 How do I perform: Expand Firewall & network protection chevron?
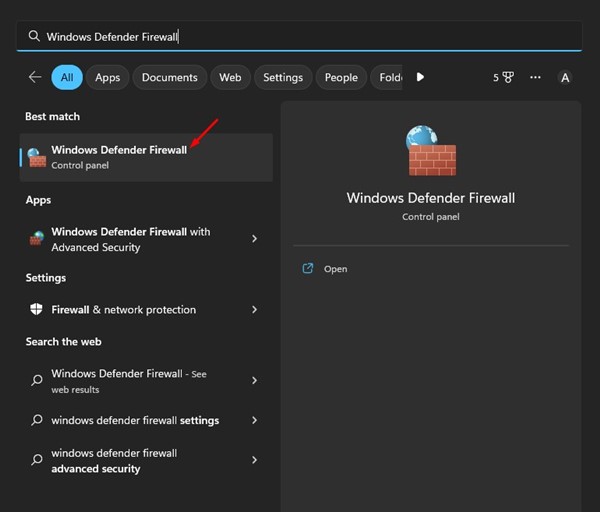(254, 310)
